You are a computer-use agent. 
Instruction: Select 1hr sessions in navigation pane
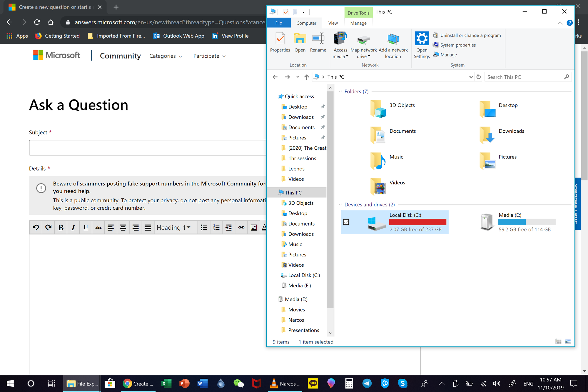(302, 158)
